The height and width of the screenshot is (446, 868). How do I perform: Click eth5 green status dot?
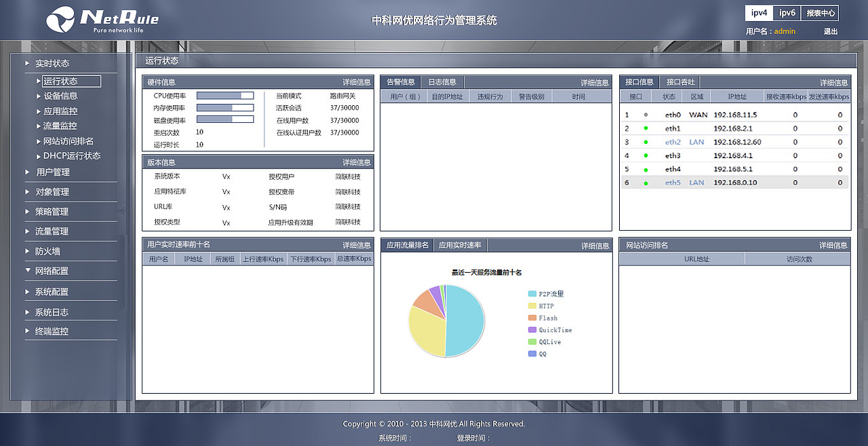(x=646, y=183)
